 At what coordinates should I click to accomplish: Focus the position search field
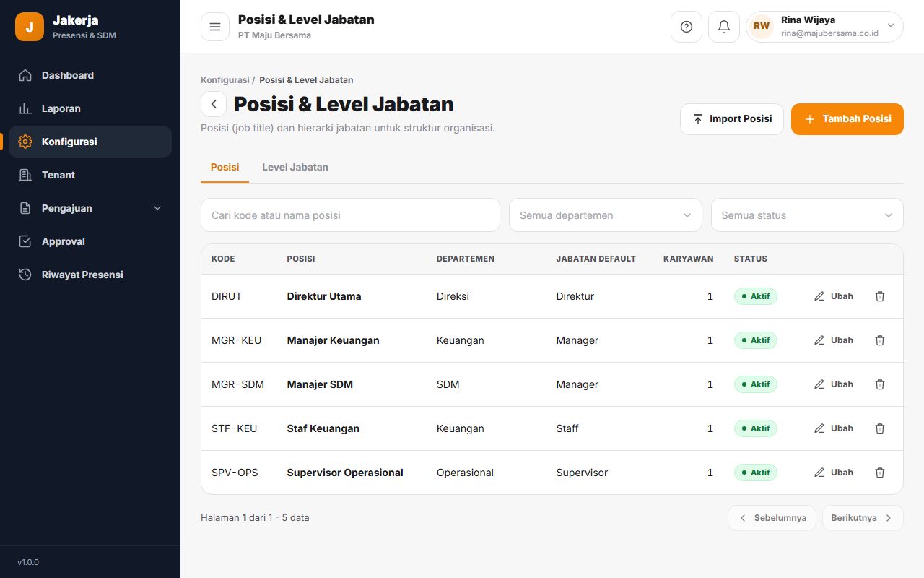point(350,215)
